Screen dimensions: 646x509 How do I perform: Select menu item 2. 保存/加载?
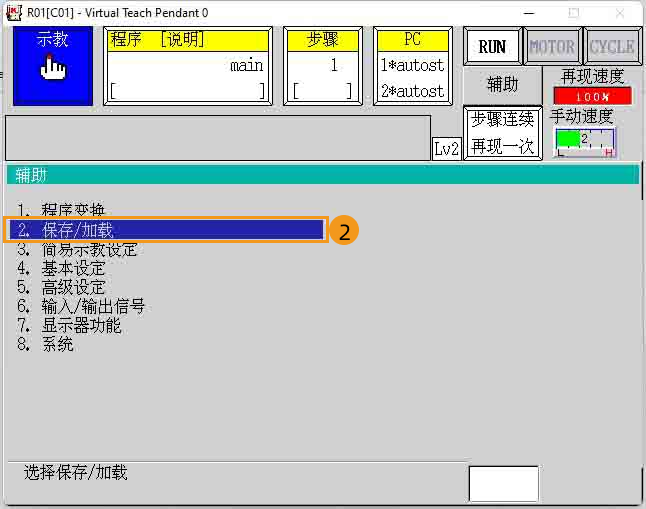(166, 230)
